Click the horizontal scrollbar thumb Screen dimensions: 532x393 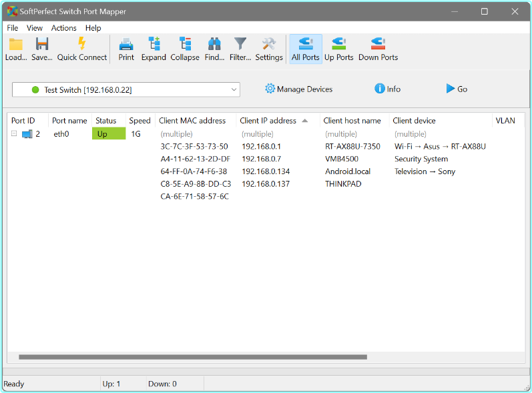(x=192, y=357)
